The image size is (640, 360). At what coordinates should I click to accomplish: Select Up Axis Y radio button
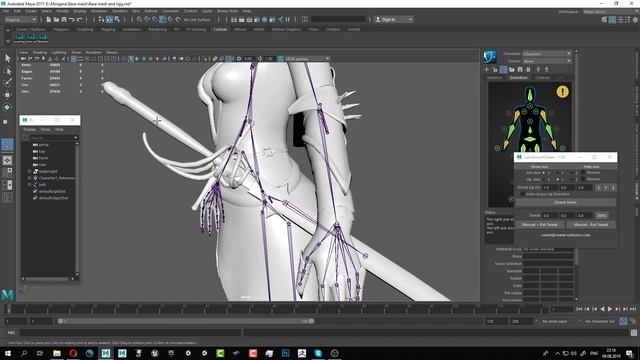click(558, 179)
